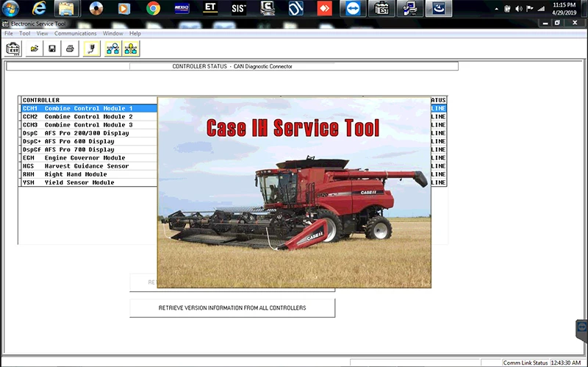Image resolution: width=588 pixels, height=367 pixels.
Task: Save using the floppy disk icon
Action: (52, 49)
